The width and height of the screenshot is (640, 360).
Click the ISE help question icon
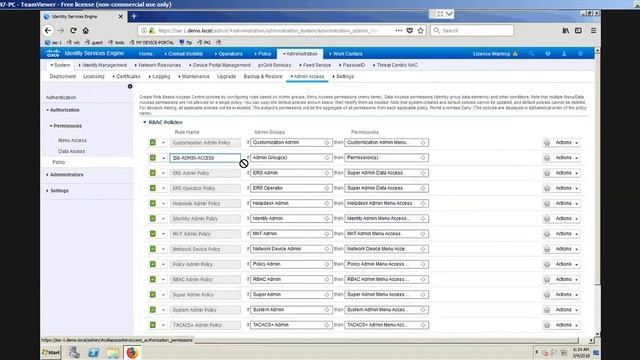[548, 54]
